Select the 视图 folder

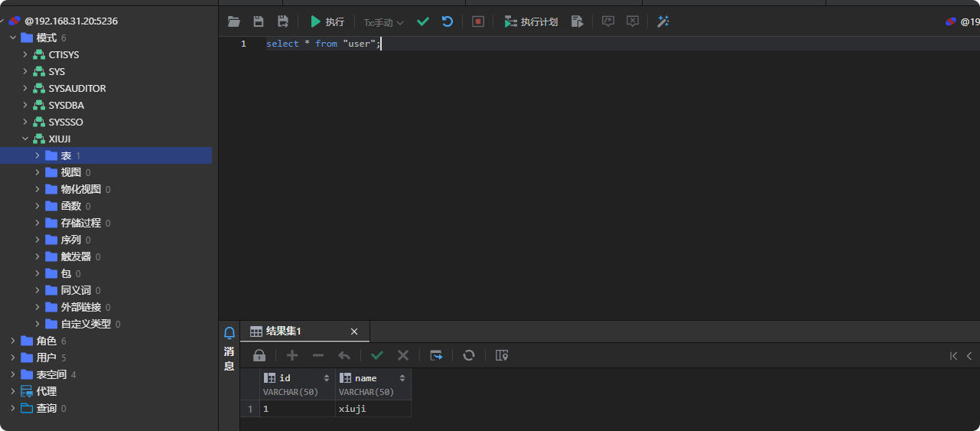[x=70, y=172]
